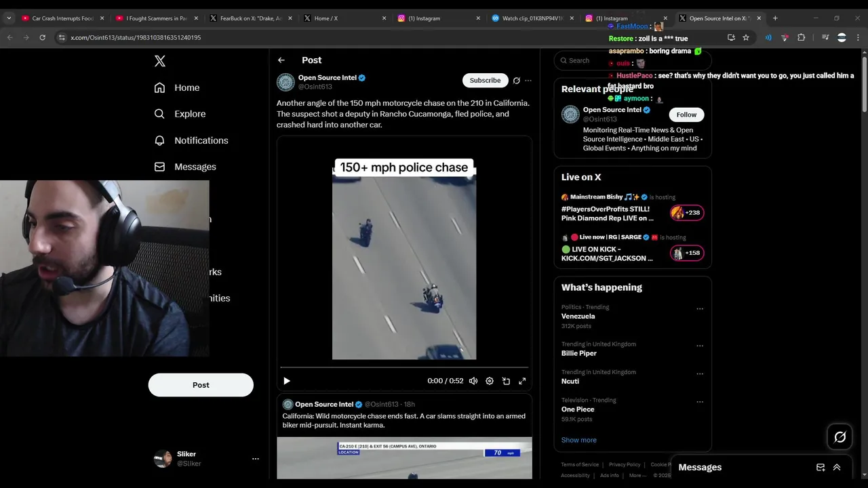The image size is (868, 488).
Task: Click Sliker profile avatar
Action: 163,459
